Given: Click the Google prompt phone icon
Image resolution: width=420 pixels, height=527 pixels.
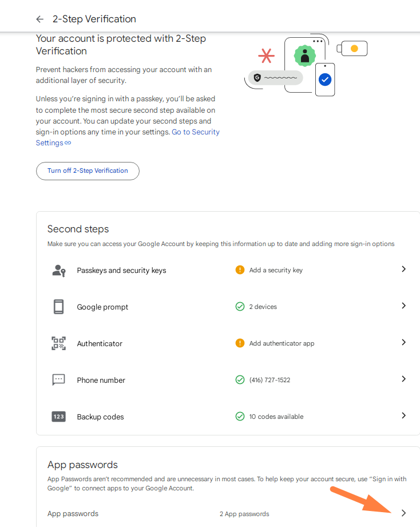Looking at the screenshot, I should pyautogui.click(x=59, y=307).
